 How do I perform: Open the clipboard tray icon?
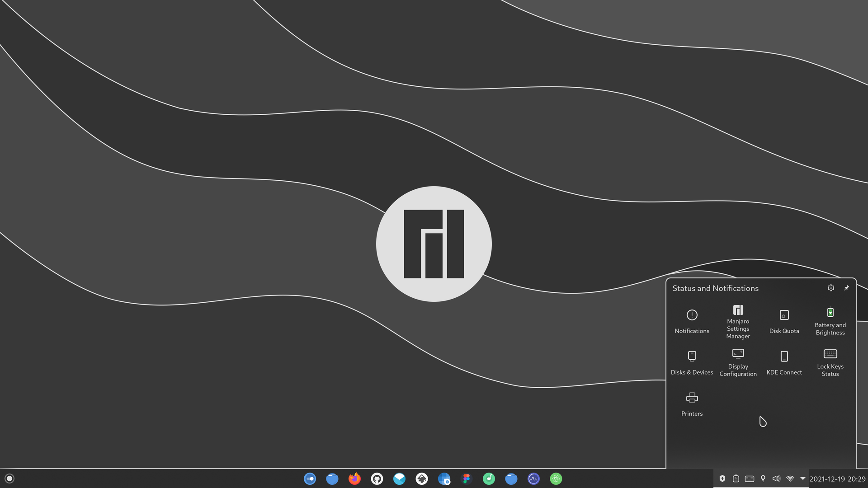[x=736, y=479]
